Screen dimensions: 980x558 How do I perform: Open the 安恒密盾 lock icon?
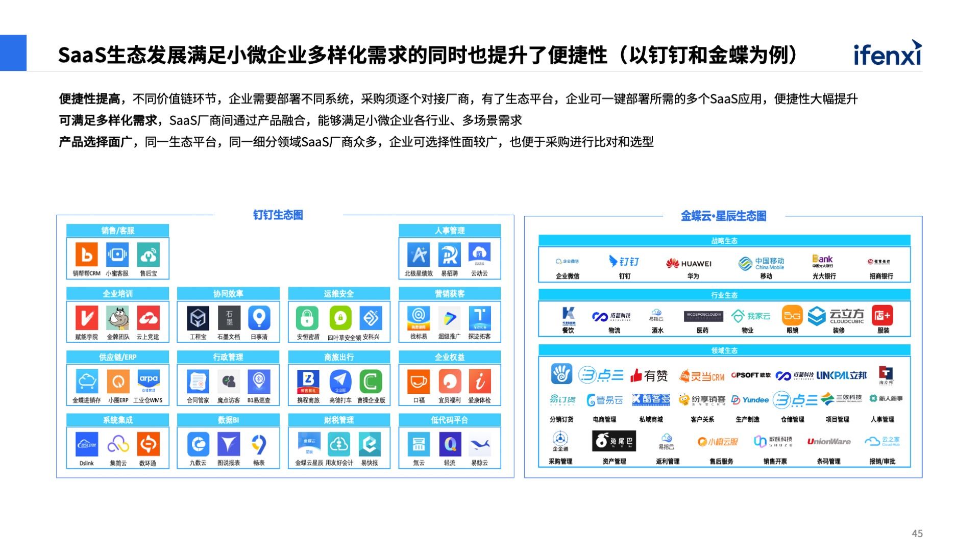click(307, 318)
